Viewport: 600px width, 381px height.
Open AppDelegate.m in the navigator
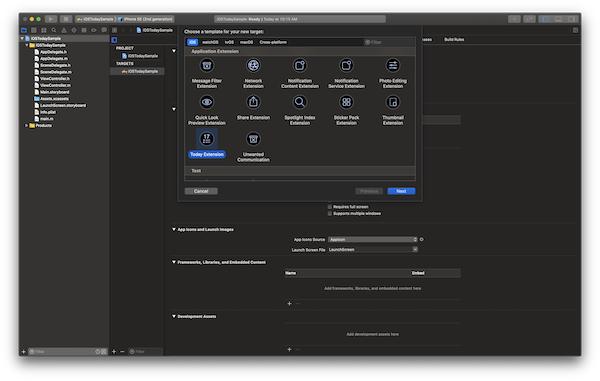[54, 59]
